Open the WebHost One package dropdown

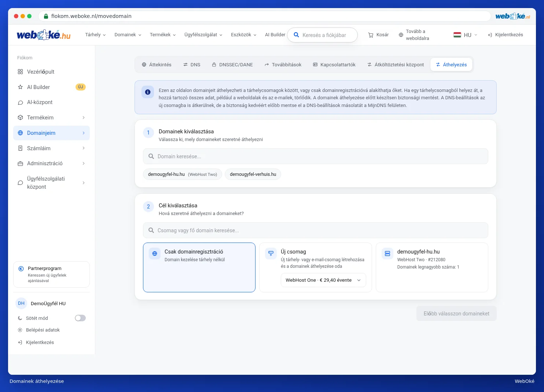[323, 280]
